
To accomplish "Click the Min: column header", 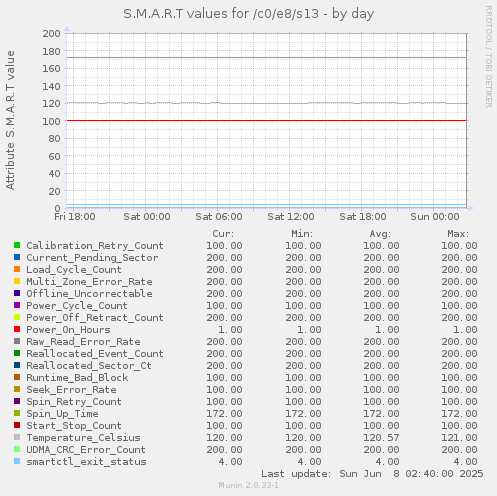I will pos(302,234).
